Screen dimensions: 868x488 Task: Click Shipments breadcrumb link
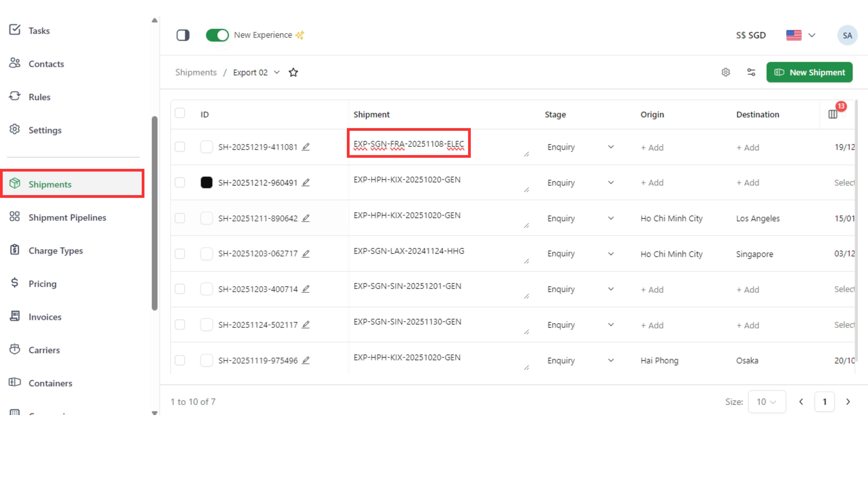coord(196,72)
